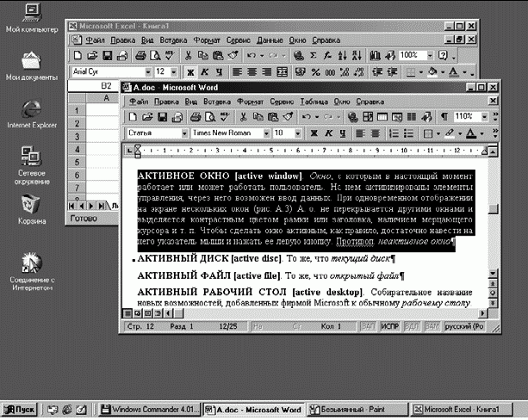This screenshot has width=528, height=420.
Task: Toggle Italic formatting in Word
Action: tap(328, 133)
